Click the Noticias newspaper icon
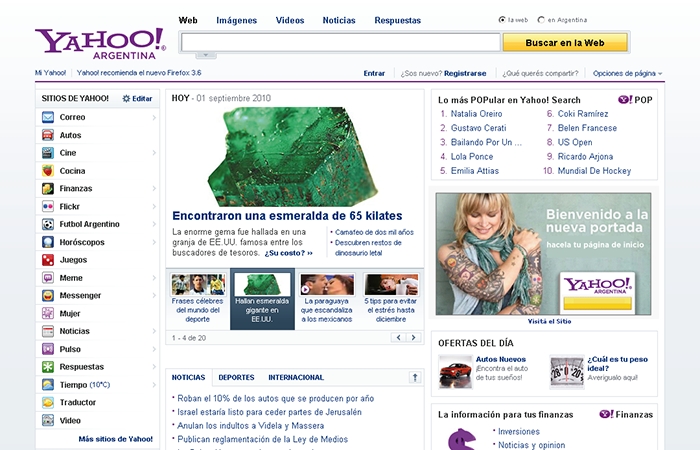This screenshot has height=450, width=700. [x=48, y=331]
